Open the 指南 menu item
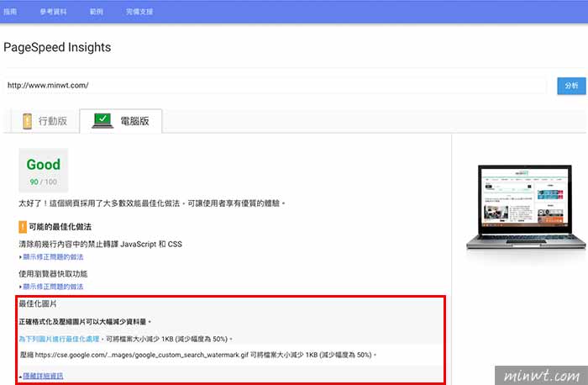This screenshot has width=588, height=385. 10,12
